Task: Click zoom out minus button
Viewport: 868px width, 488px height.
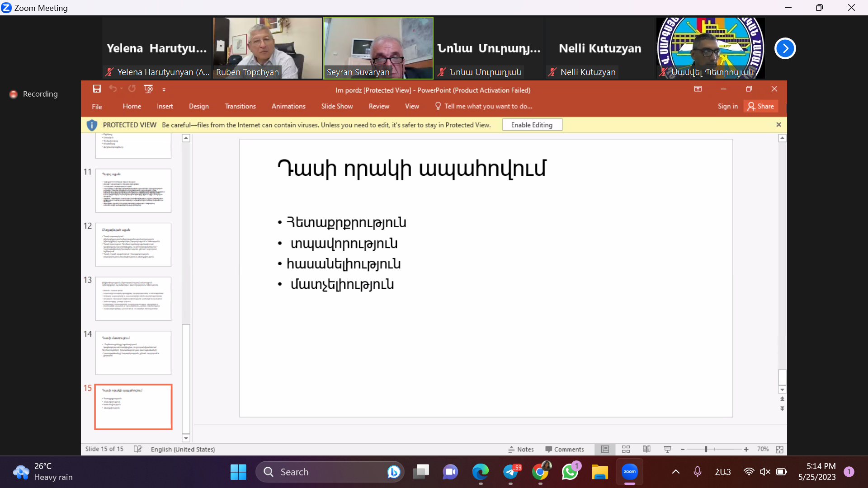Action: click(683, 449)
